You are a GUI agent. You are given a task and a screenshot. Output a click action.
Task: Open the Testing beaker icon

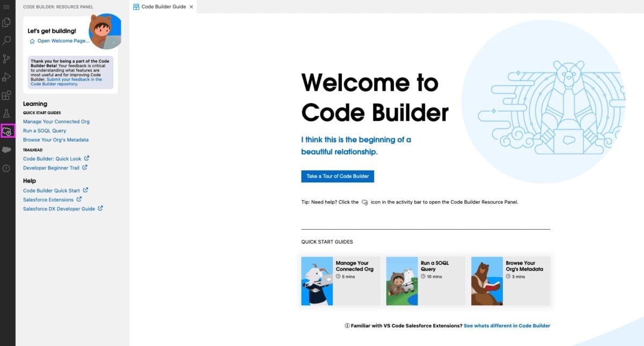coord(6,113)
